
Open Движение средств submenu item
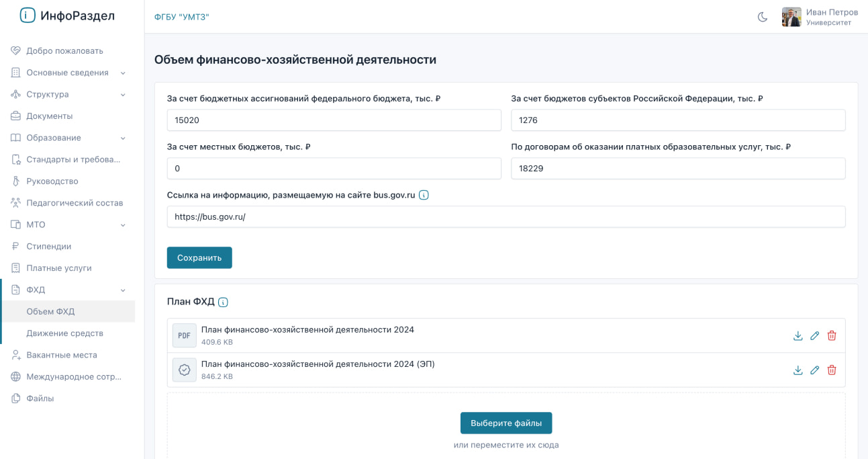click(x=65, y=333)
